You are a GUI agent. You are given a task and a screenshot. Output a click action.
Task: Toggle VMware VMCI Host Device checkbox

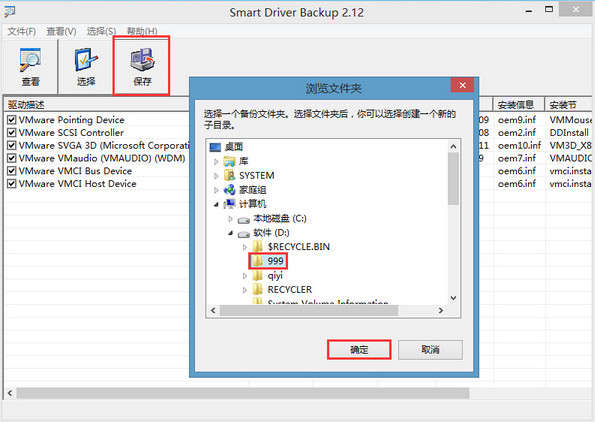(11, 184)
